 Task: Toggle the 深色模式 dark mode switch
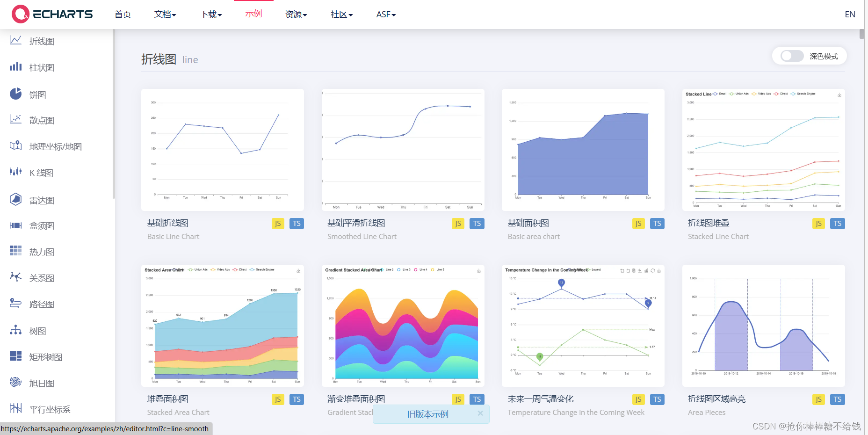click(x=792, y=56)
